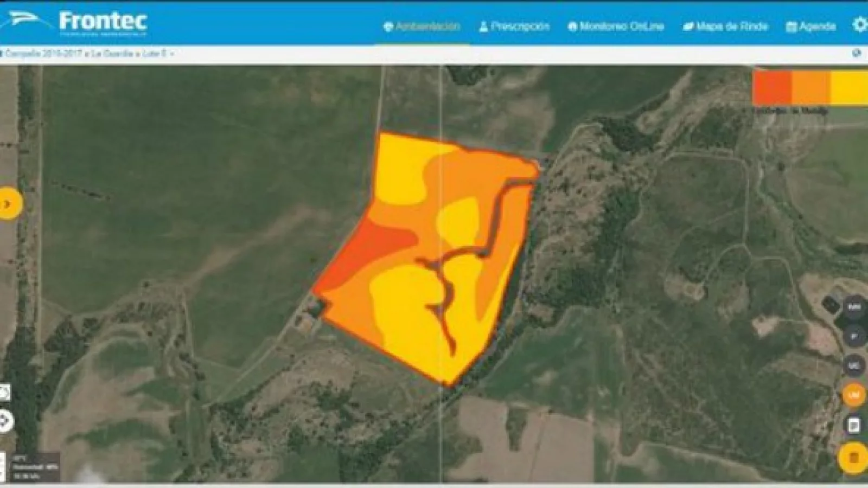This screenshot has height=488, width=868.
Task: Open the Ambientación tab
Action: click(x=422, y=26)
